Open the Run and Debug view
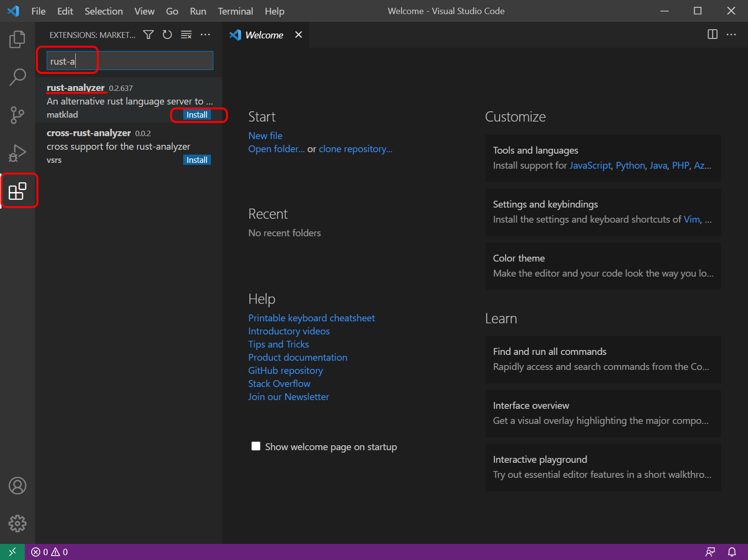748x560 pixels. point(17,153)
